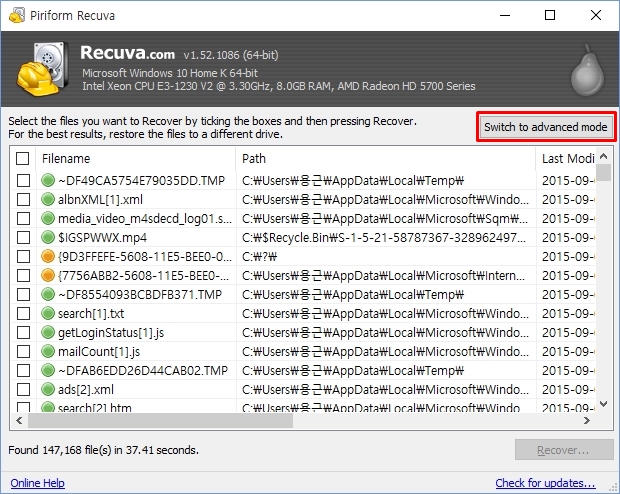Click the Piriform Recuva title bar icon
The height and width of the screenshot is (494, 620).
coord(17,15)
